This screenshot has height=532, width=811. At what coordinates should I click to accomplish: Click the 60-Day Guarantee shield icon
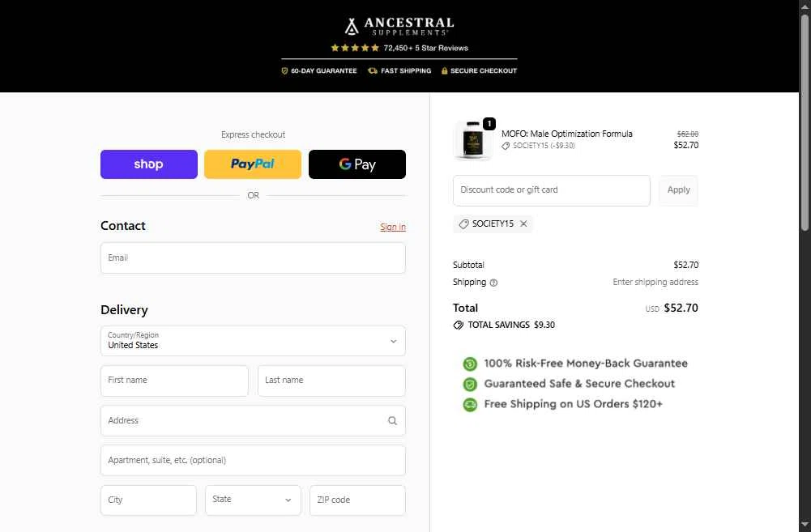point(284,70)
